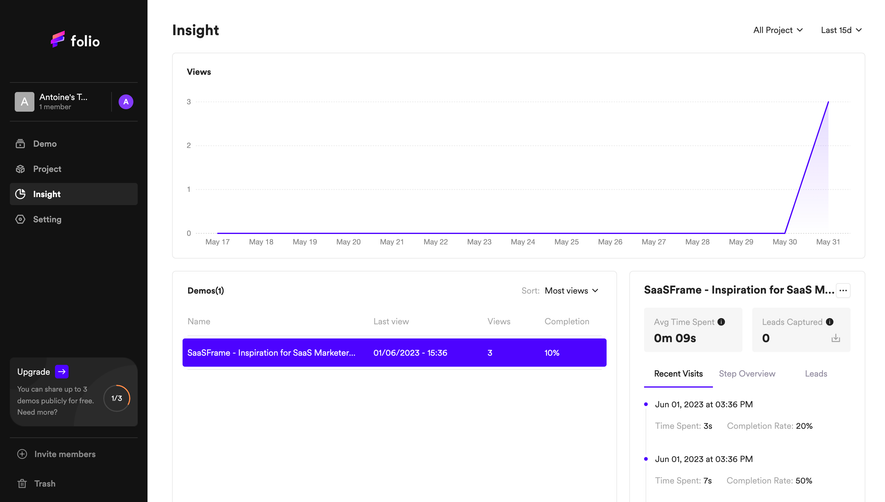Click the 1 member label
Screen dimensions: 885x502
coord(55,107)
